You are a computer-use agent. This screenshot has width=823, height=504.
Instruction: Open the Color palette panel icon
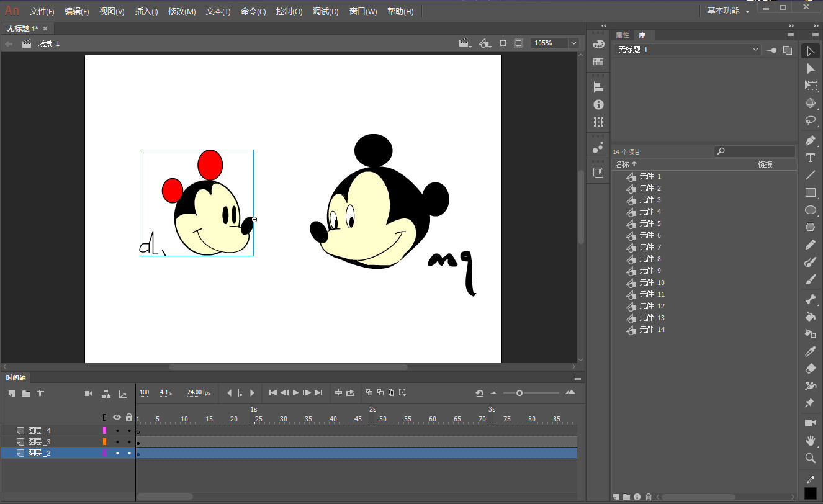click(x=598, y=44)
